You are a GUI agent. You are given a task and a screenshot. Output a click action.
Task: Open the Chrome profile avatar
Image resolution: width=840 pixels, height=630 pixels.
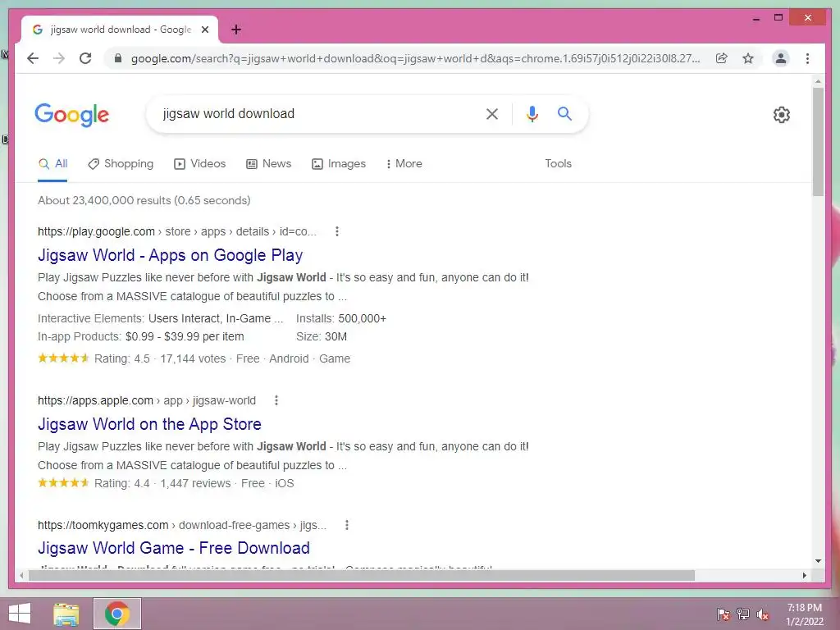[x=781, y=58]
